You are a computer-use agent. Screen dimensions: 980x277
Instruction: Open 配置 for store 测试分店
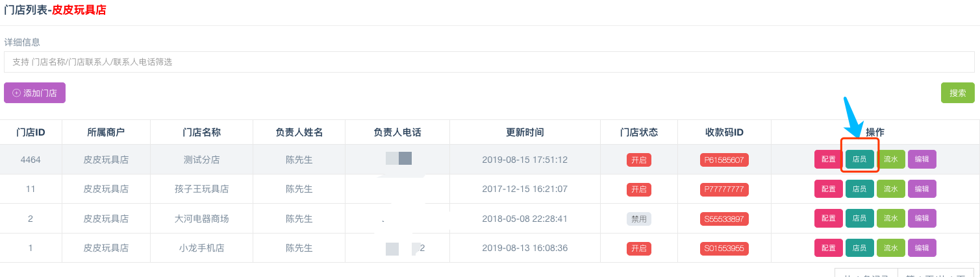829,159
